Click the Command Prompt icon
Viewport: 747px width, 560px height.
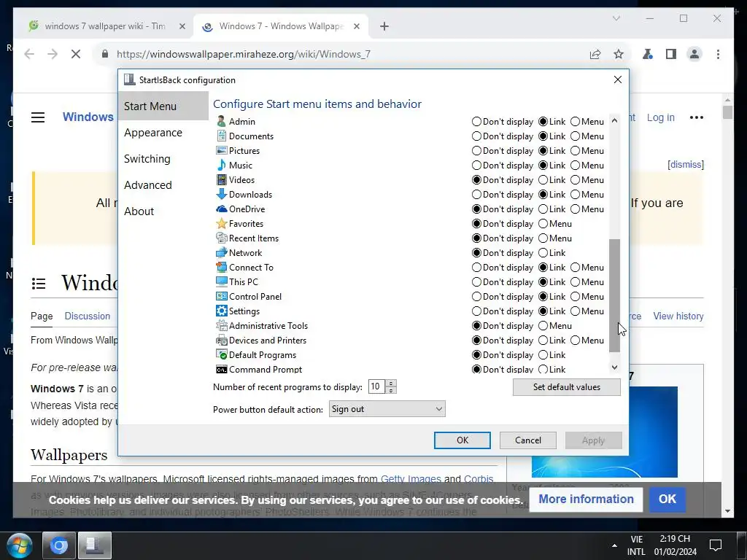click(x=221, y=370)
